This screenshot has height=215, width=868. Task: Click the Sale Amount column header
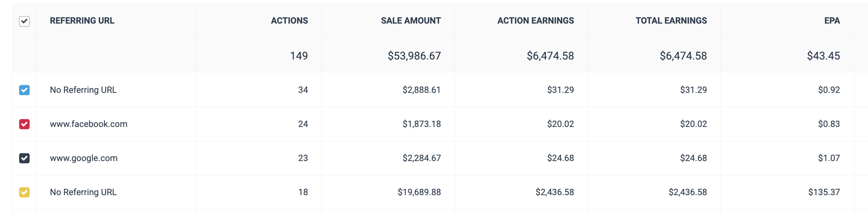[411, 21]
